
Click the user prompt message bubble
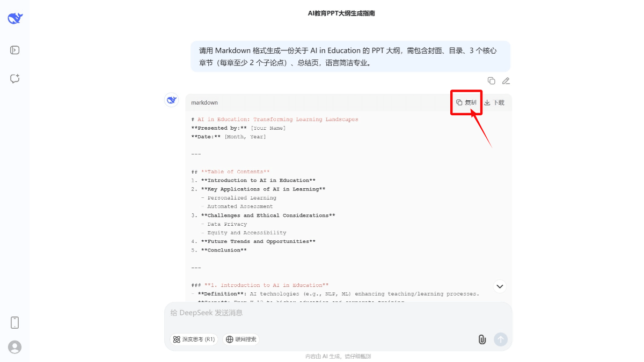[x=350, y=56]
